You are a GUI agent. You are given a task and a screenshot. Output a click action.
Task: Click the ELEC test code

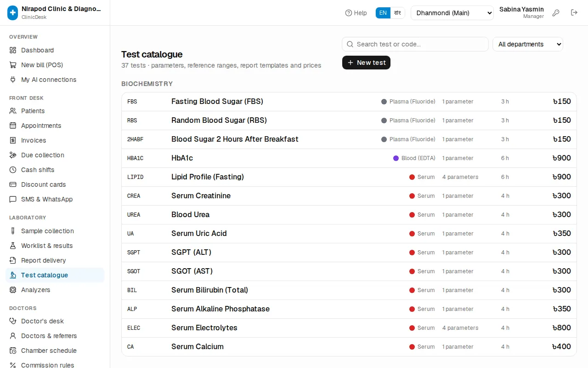[134, 328]
